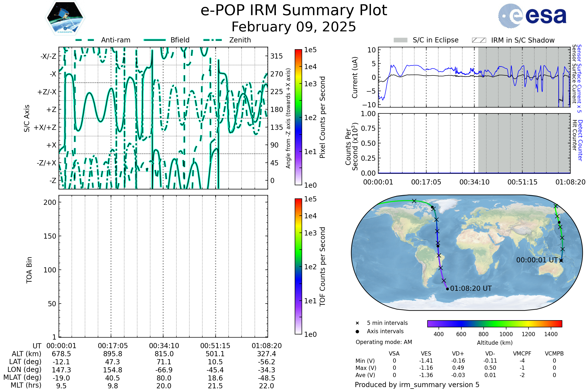This screenshot has height=392, width=588.
Task: Click the ESA logo
Action: (532, 16)
